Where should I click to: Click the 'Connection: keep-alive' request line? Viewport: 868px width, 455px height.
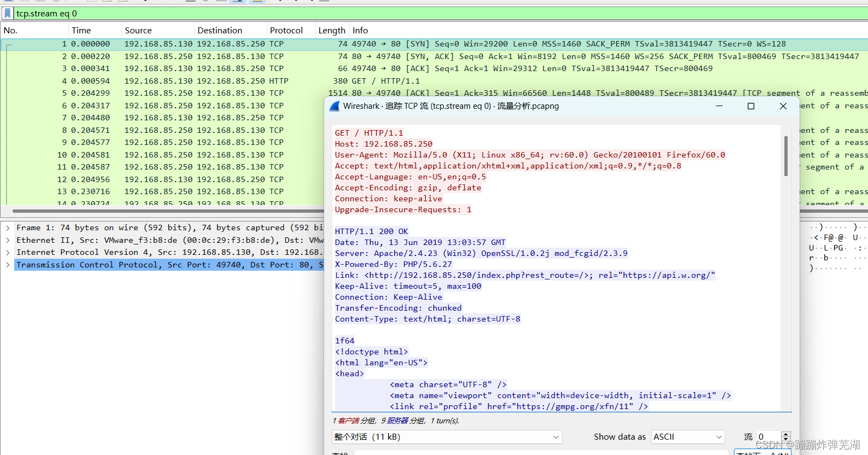click(389, 199)
